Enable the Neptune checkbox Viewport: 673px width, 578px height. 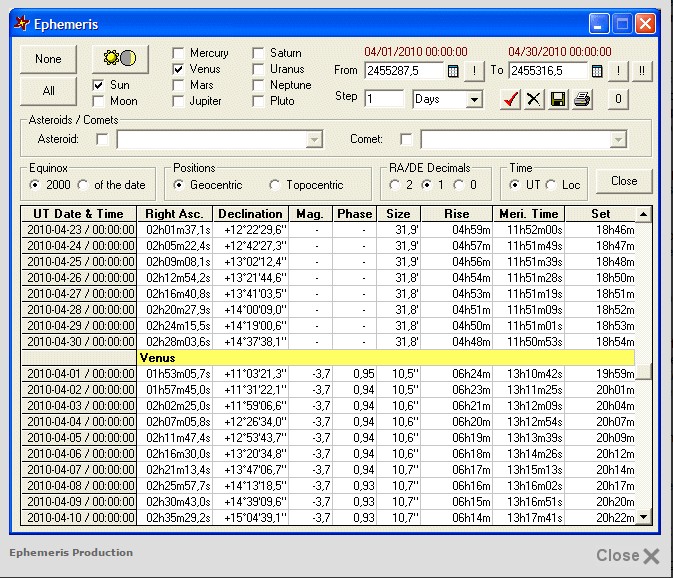click(258, 85)
